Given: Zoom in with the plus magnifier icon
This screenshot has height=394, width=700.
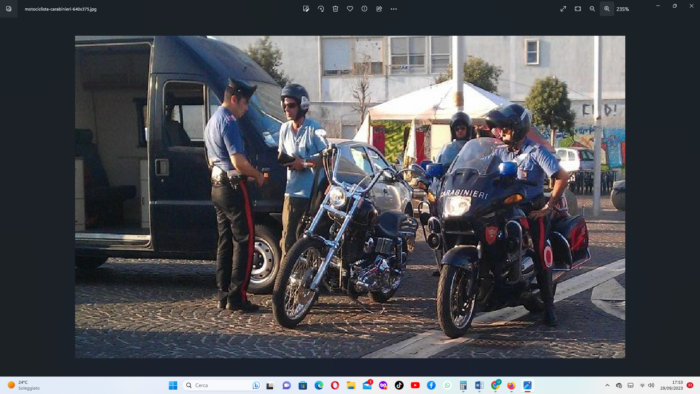Looking at the screenshot, I should 607,9.
